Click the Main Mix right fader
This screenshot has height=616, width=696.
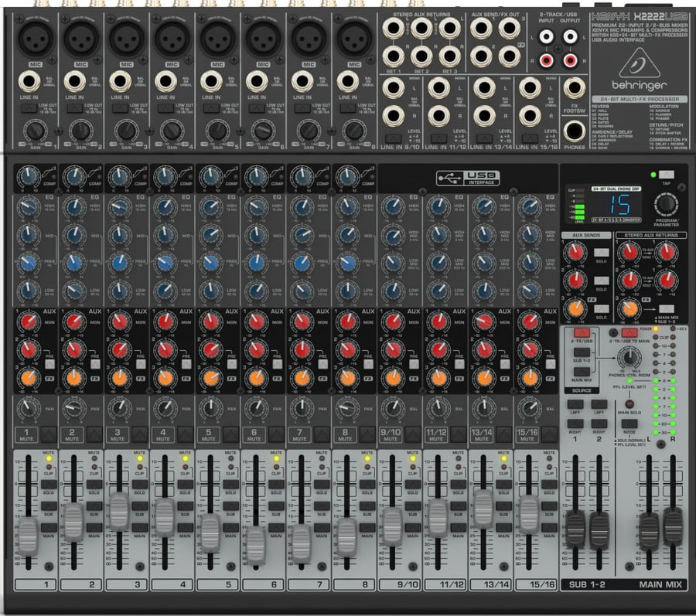click(x=673, y=527)
